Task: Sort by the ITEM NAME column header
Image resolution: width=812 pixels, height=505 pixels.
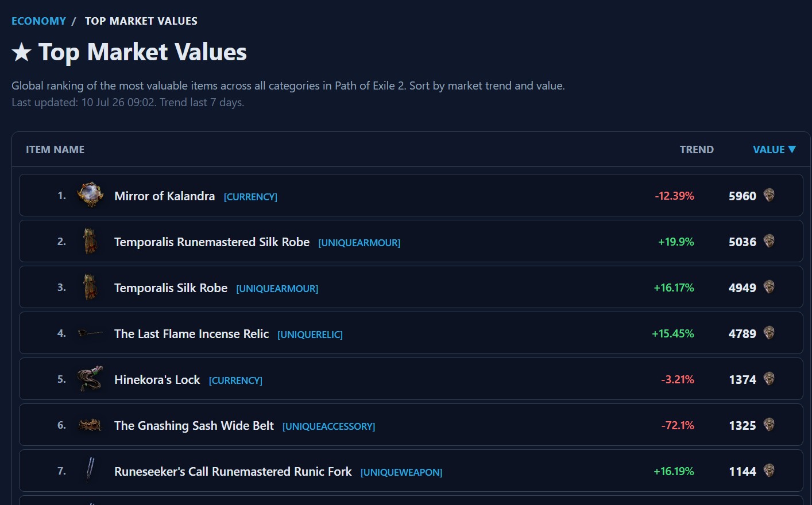Action: (x=55, y=150)
